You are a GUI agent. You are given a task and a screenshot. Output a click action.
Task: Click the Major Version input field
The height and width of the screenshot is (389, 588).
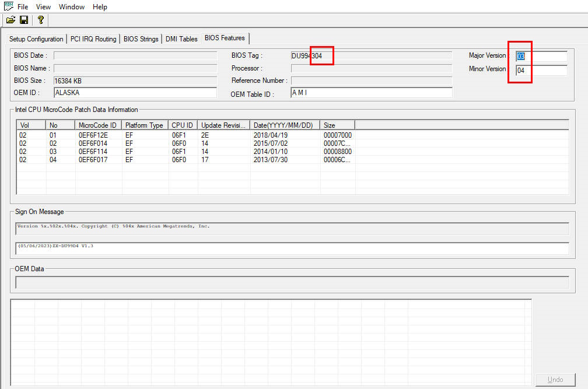[541, 57]
